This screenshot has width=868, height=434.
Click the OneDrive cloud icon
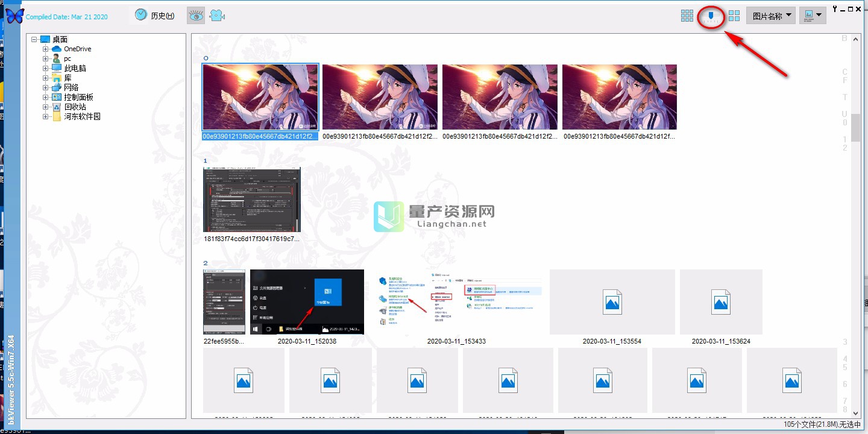coord(57,49)
